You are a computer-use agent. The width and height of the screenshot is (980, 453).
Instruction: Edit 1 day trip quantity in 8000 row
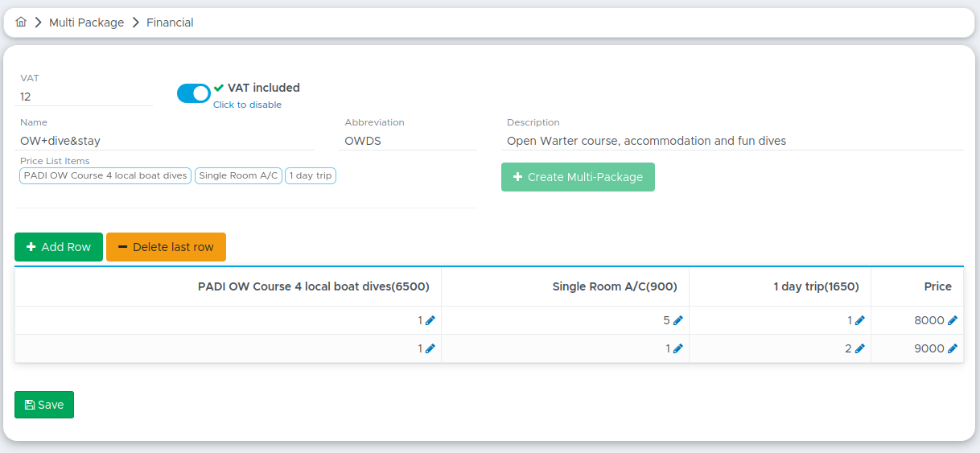859,320
